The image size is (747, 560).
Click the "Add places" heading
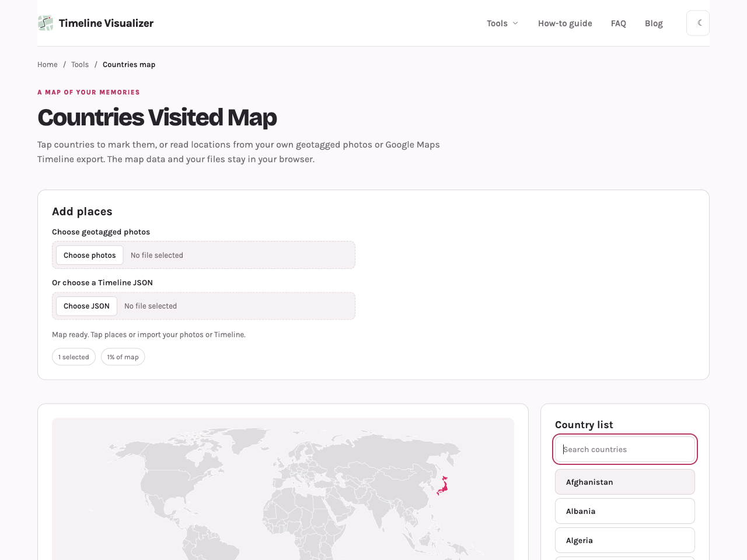coord(82,212)
